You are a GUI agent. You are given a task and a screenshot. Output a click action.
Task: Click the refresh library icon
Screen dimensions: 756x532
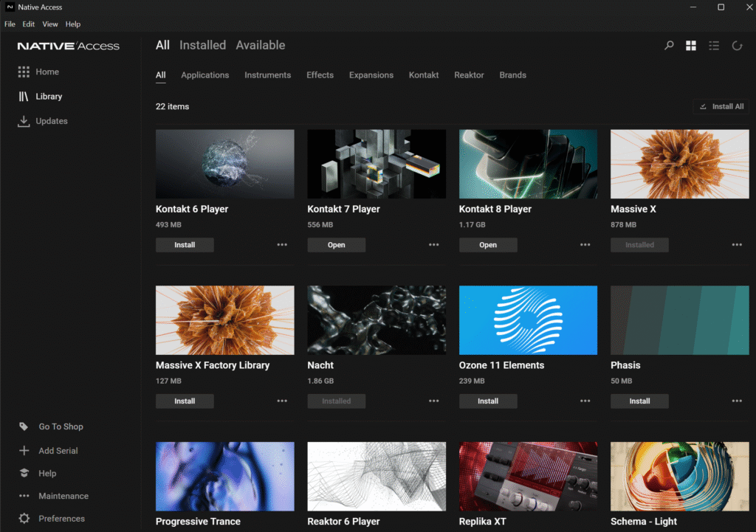coord(737,45)
